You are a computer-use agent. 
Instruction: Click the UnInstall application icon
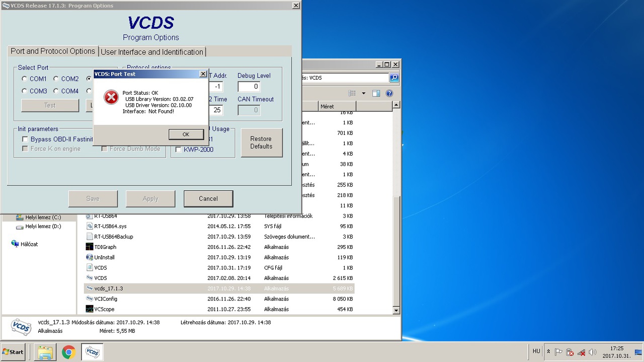pyautogui.click(x=90, y=257)
